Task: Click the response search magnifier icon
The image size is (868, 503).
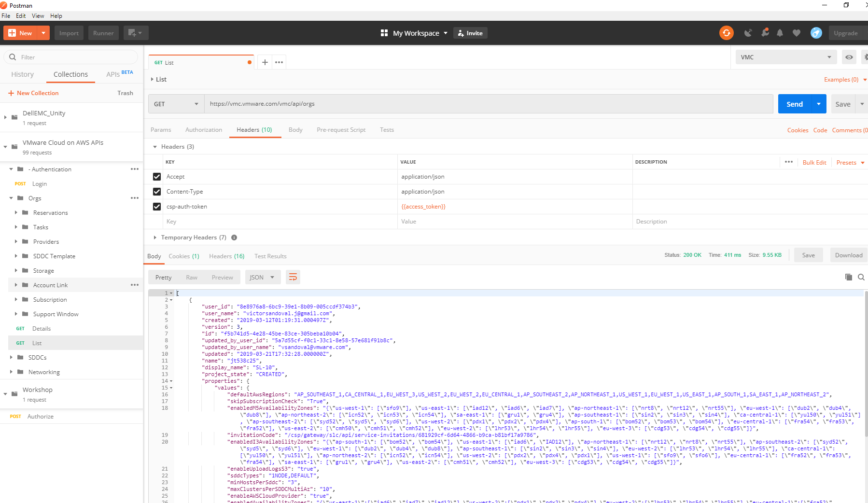Action: 861,277
